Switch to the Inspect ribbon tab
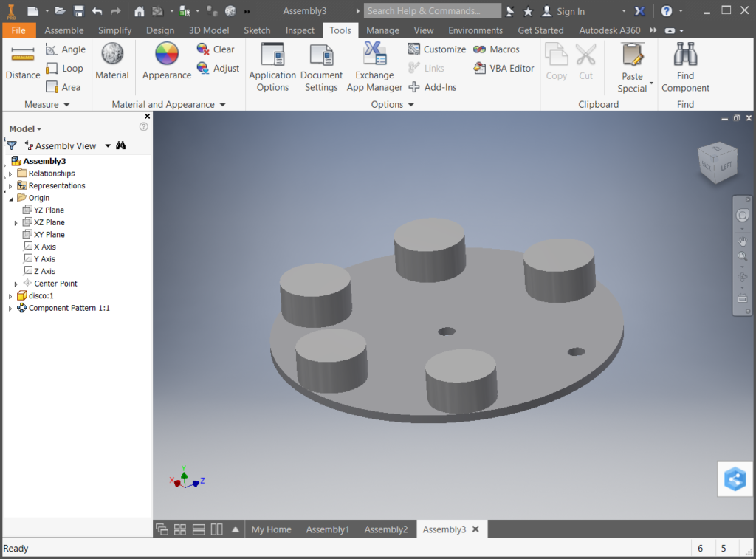The image size is (756, 559). point(300,30)
